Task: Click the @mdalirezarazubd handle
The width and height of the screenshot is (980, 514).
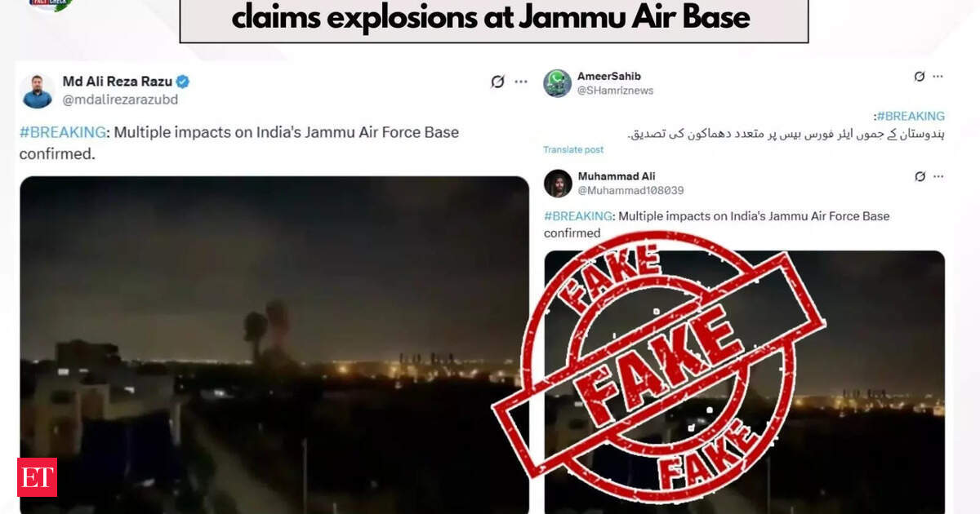Action: (120, 100)
